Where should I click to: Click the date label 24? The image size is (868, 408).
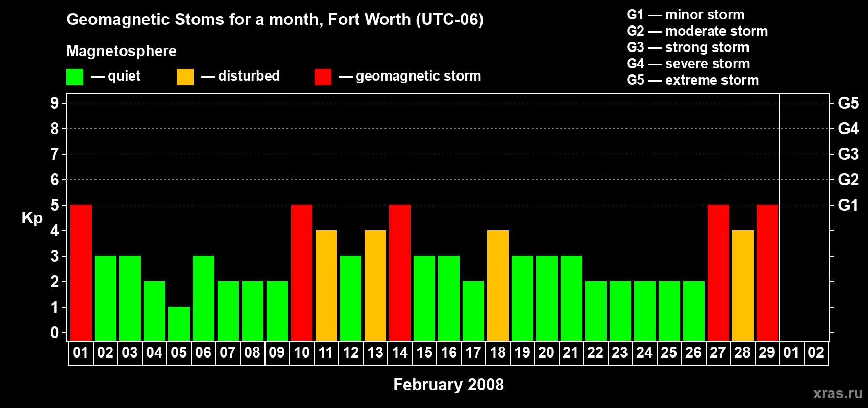pyautogui.click(x=644, y=352)
